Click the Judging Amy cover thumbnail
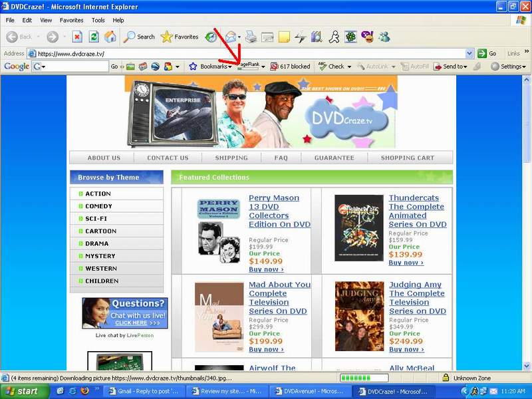The height and width of the screenshot is (399, 532). [359, 317]
